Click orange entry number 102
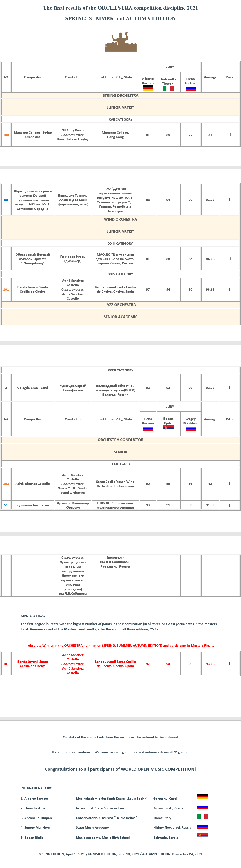The width and height of the screenshot is (241, 868). pyautogui.click(x=6, y=483)
